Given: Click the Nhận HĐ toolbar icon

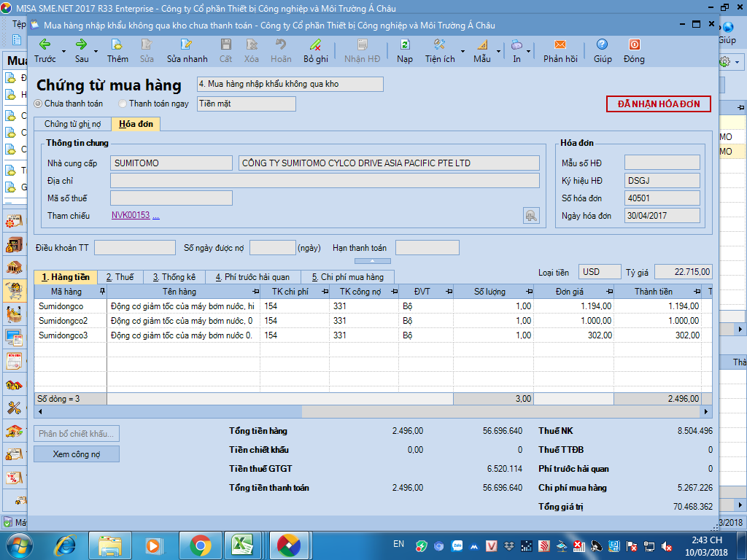Looking at the screenshot, I should [362, 50].
